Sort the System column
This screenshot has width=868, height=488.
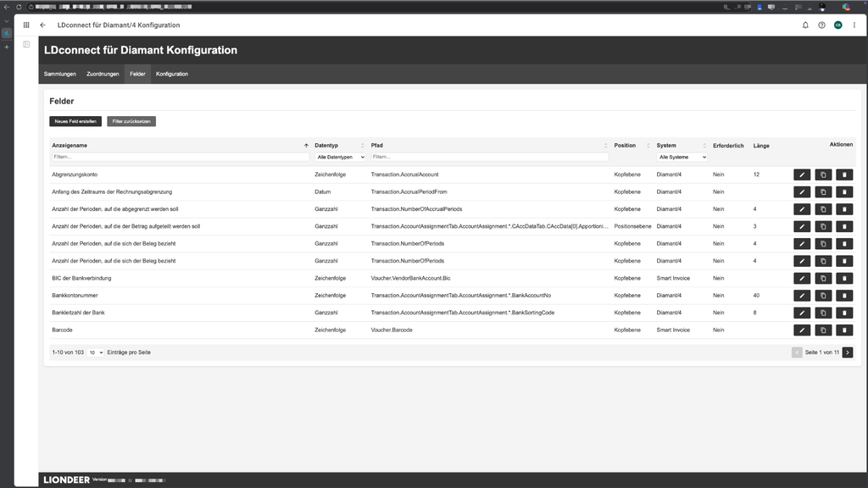point(704,146)
